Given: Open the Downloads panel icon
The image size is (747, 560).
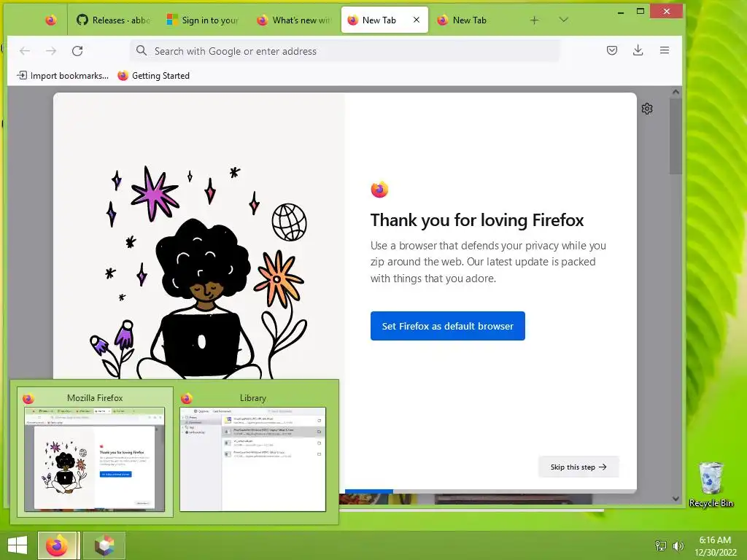Looking at the screenshot, I should [x=638, y=50].
